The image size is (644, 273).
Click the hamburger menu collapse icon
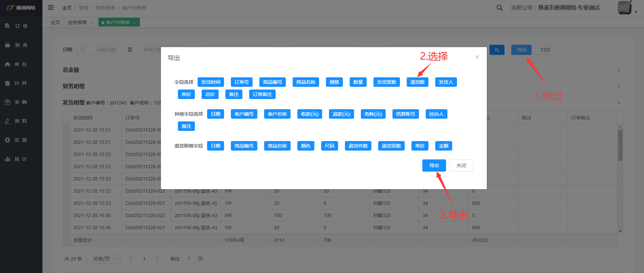click(x=51, y=7)
